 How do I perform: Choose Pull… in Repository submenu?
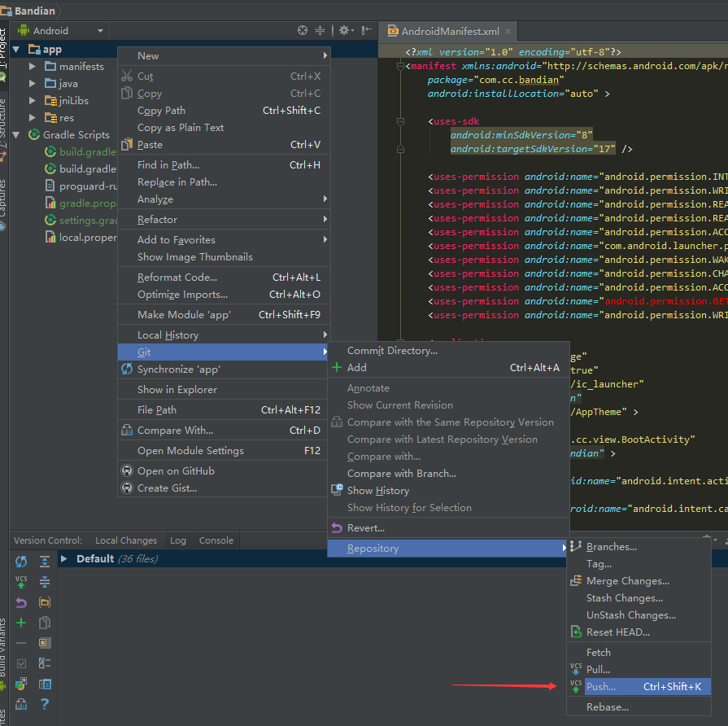(x=639, y=669)
